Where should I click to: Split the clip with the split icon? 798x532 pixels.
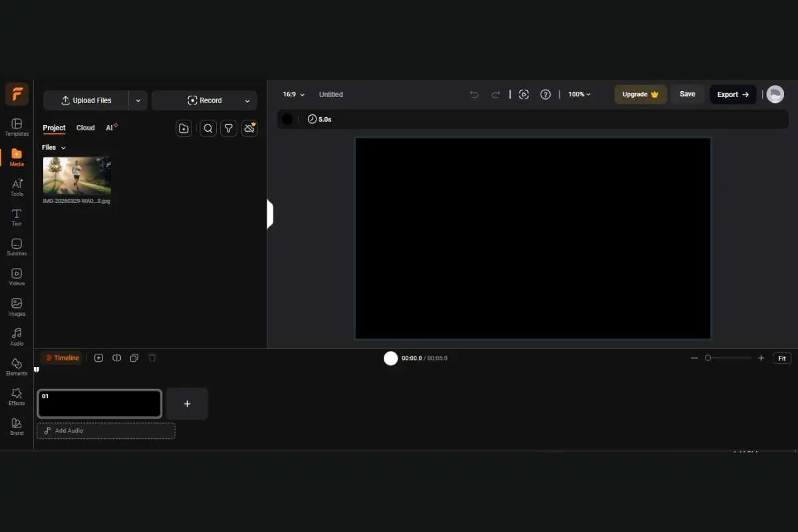pos(116,358)
